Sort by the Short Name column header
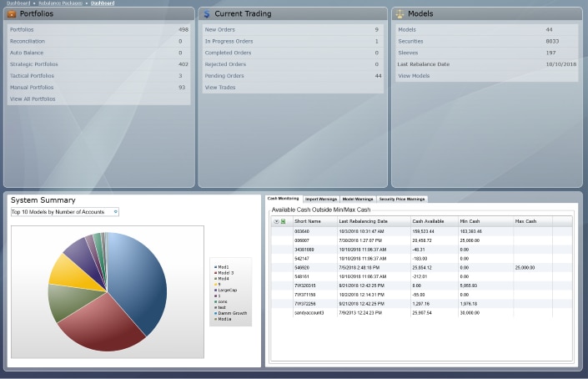Screen dimensions: 588x379 click(x=314, y=221)
